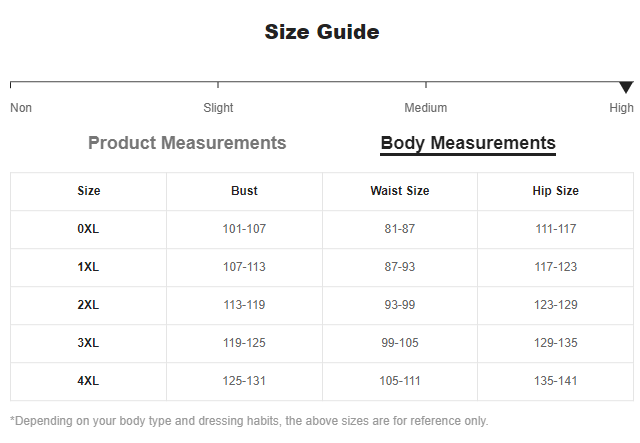Select the 2XL size row label

coord(89,305)
